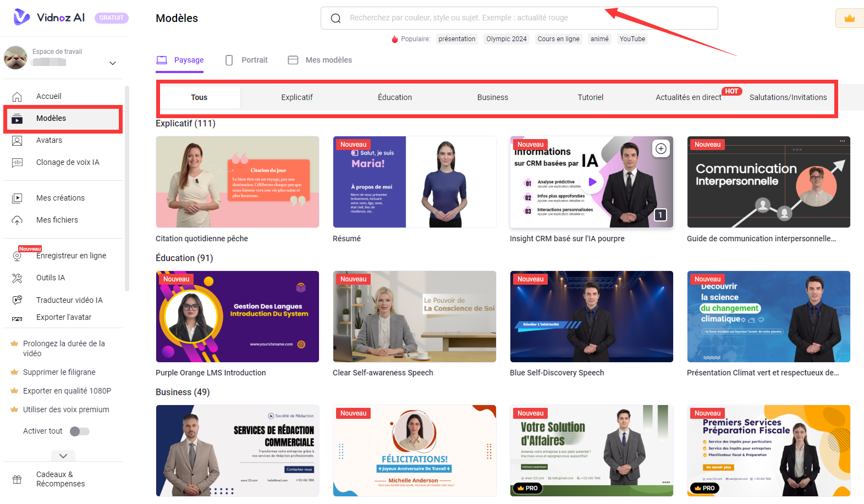Click the Business (49) section heading
This screenshot has height=504, width=864.
(183, 392)
